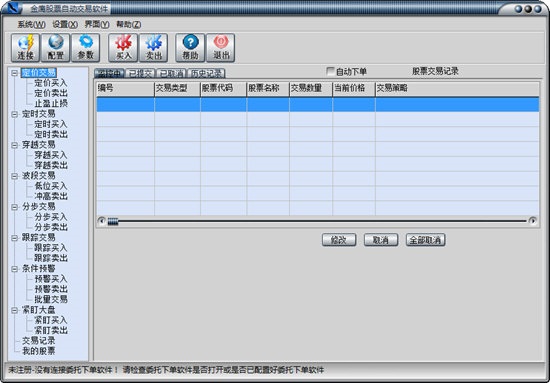Click the 买入 buy toolbar icon
550x383 pixels.
click(123, 48)
